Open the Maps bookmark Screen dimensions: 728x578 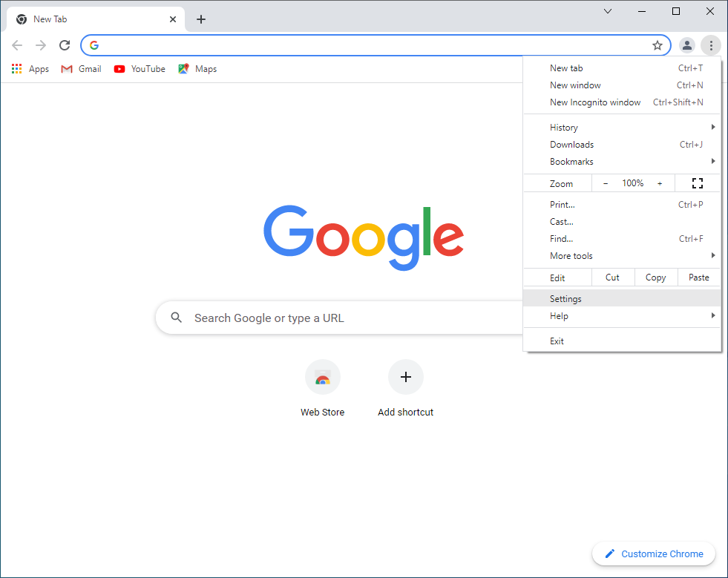[x=197, y=69]
